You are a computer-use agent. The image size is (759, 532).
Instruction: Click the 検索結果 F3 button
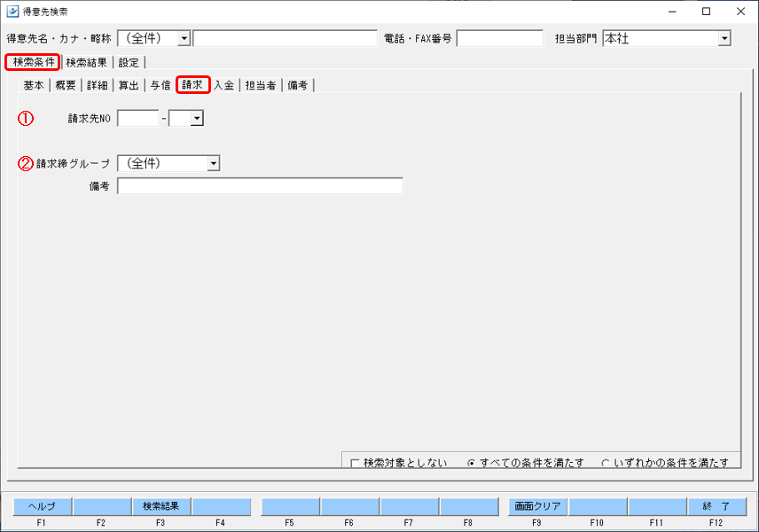[x=161, y=506]
